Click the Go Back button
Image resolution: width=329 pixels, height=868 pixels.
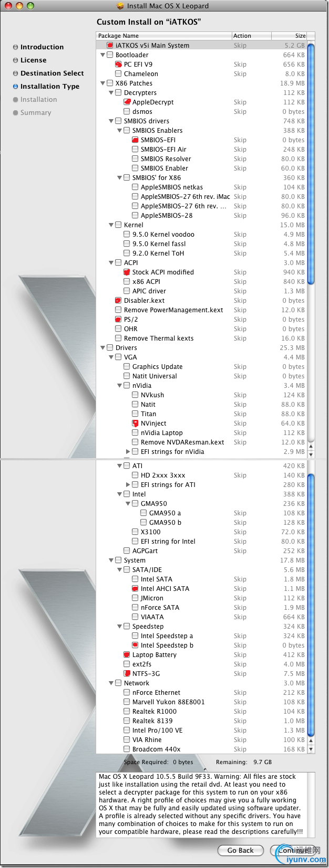240,850
